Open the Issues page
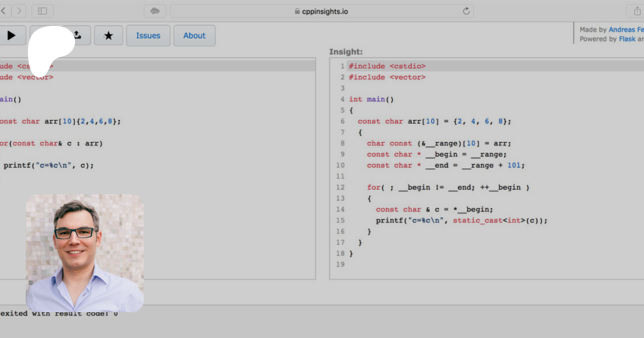 tap(148, 35)
